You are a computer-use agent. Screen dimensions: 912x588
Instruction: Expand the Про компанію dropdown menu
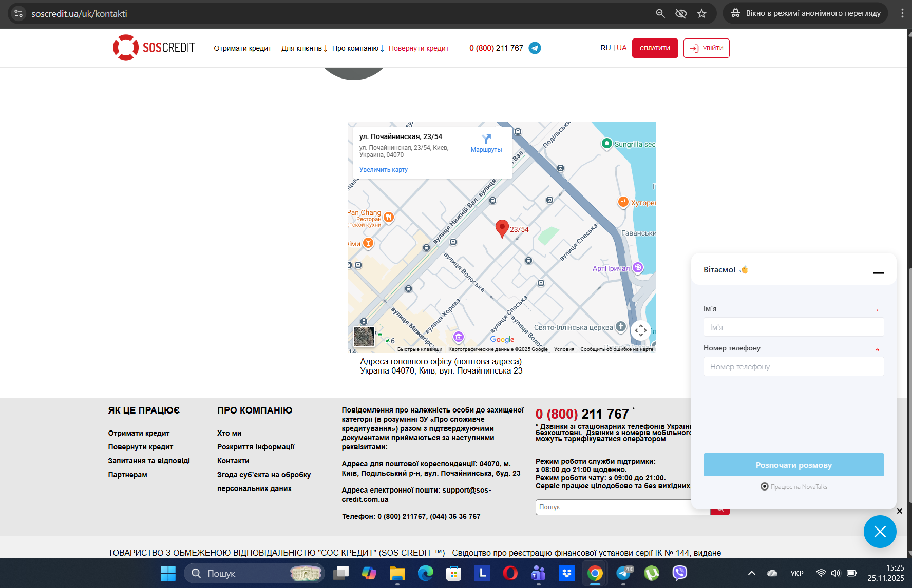coord(358,48)
